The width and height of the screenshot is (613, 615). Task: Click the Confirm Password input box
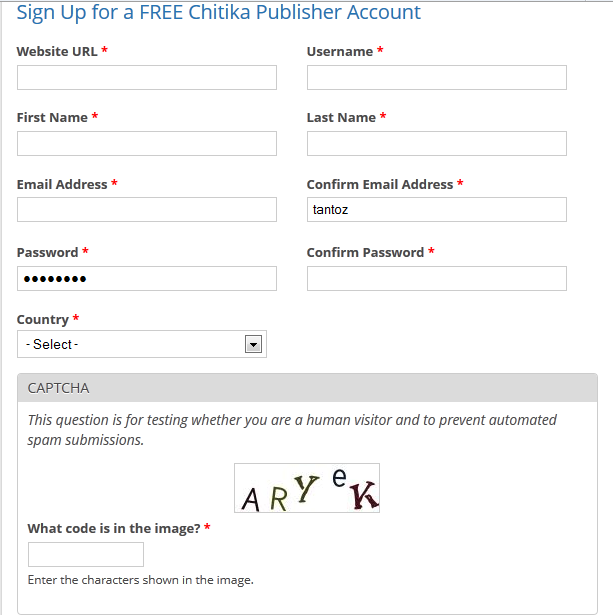coord(436,278)
